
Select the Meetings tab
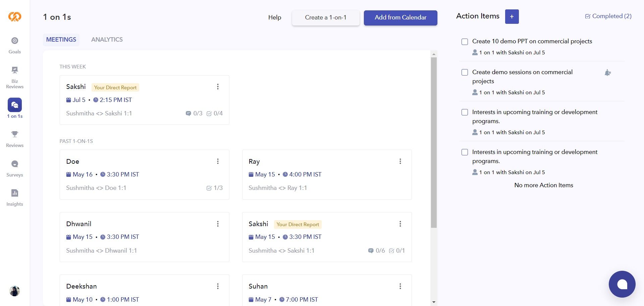[x=61, y=40]
